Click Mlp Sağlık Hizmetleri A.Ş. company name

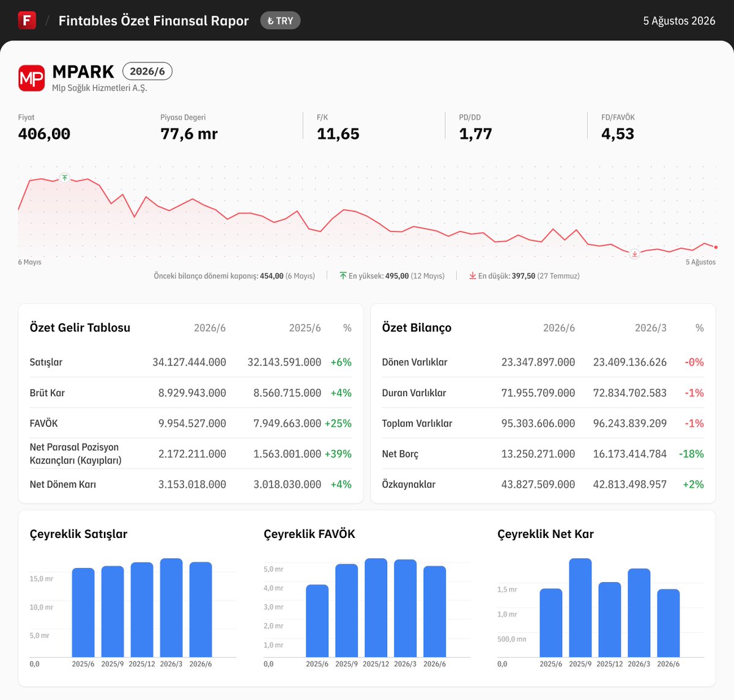tap(100, 88)
